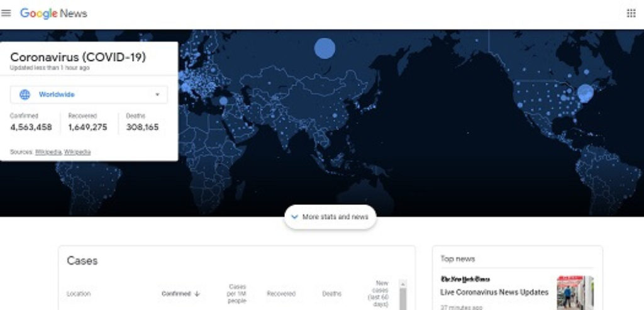Click the confirmed count 4,563,458
This screenshot has height=310, width=644.
[31, 127]
